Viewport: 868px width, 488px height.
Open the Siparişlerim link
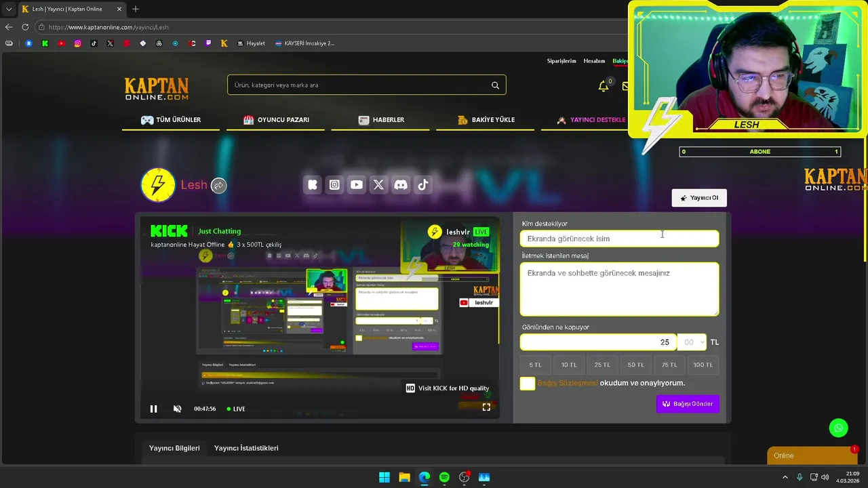point(561,61)
